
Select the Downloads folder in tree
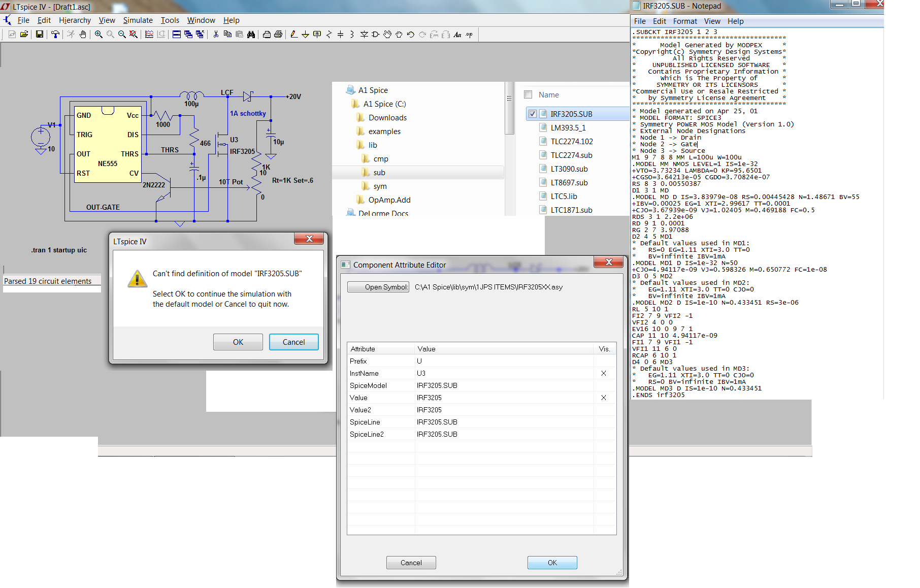coord(387,118)
